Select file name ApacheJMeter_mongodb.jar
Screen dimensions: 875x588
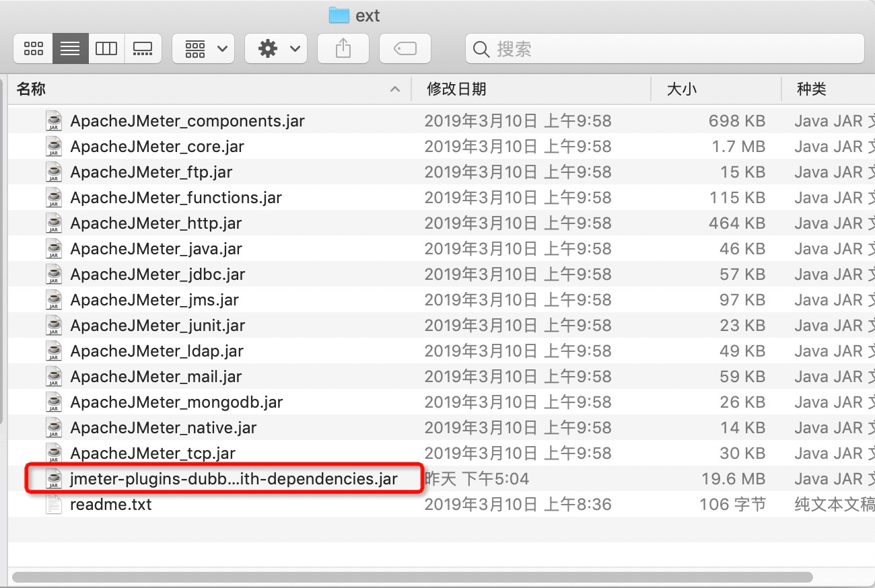[x=176, y=402]
